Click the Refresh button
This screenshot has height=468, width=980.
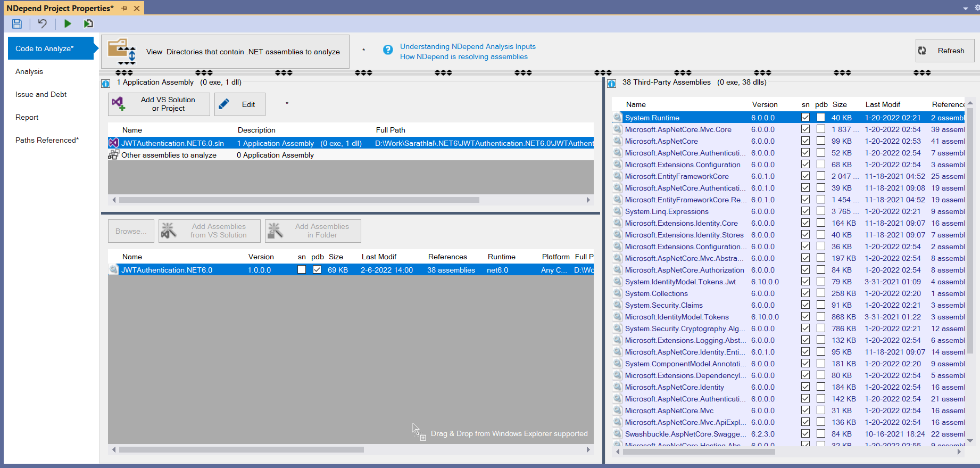coord(945,51)
